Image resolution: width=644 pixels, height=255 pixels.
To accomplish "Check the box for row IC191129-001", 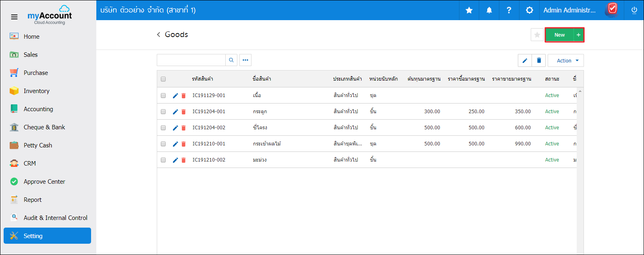I will [x=163, y=95].
